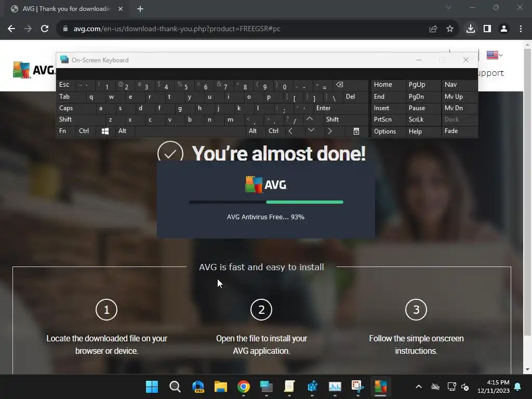This screenshot has height=399, width=532.
Task: Open File Explorer from taskbar
Action: pos(220,387)
